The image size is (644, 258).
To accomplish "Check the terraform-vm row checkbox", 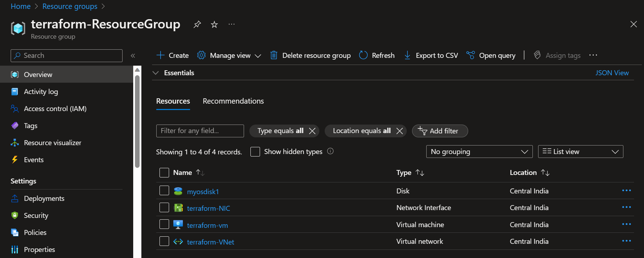I will click(x=164, y=224).
